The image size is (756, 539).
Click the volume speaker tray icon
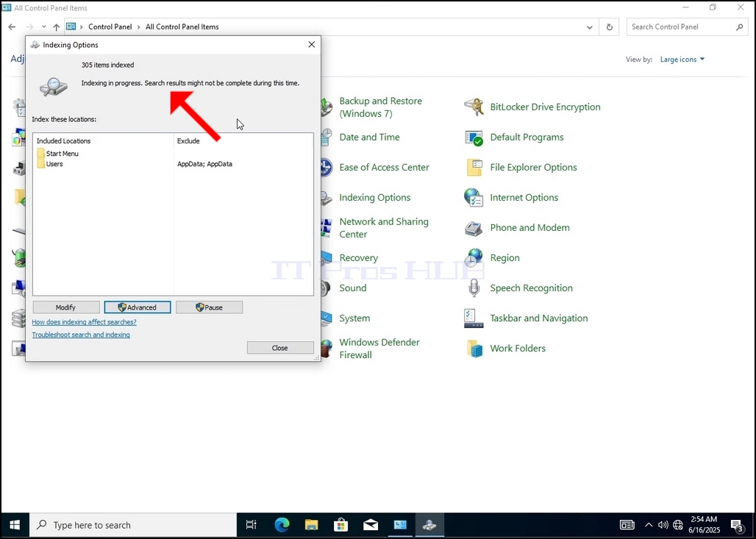point(663,525)
